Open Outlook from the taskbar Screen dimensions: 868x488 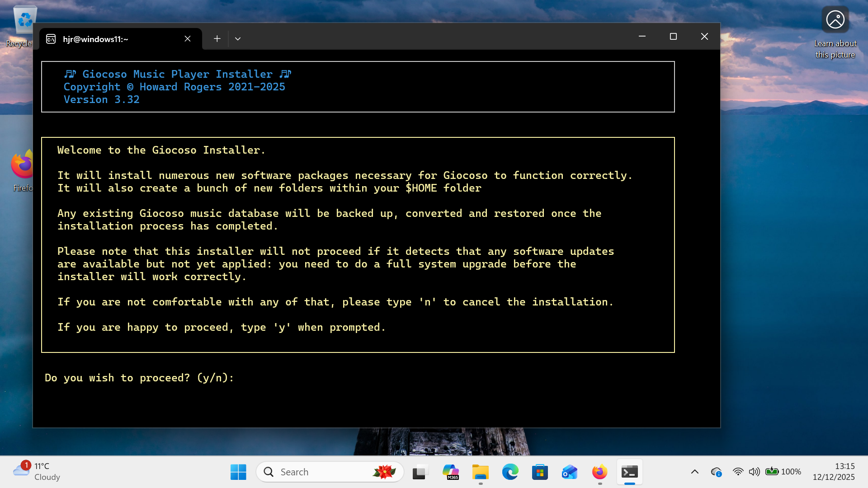pos(569,472)
